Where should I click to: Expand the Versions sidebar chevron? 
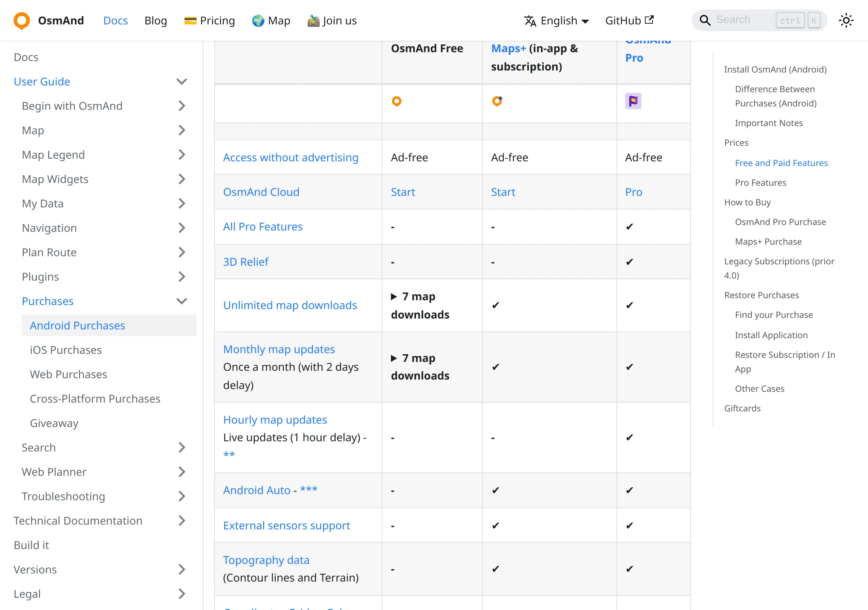click(x=182, y=570)
